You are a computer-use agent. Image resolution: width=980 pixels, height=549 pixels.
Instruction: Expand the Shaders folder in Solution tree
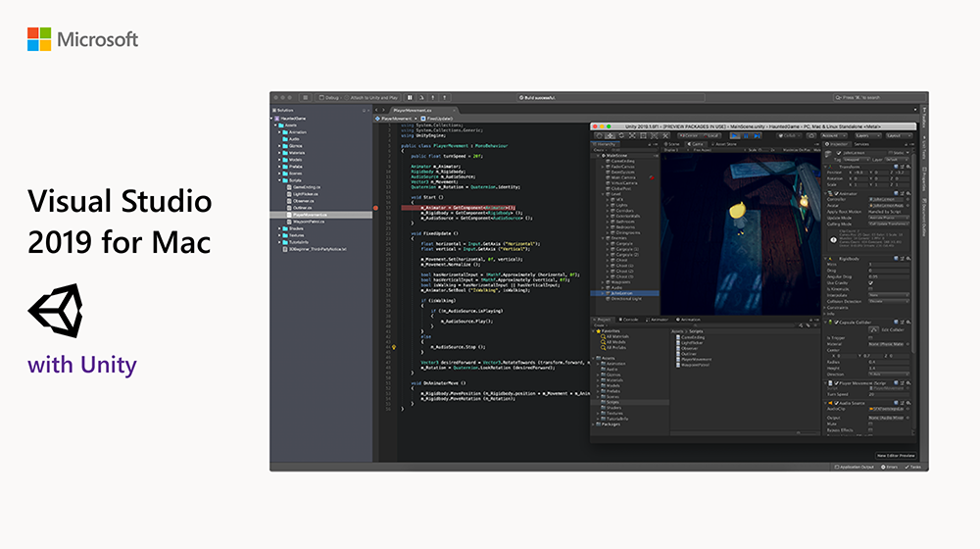point(279,228)
